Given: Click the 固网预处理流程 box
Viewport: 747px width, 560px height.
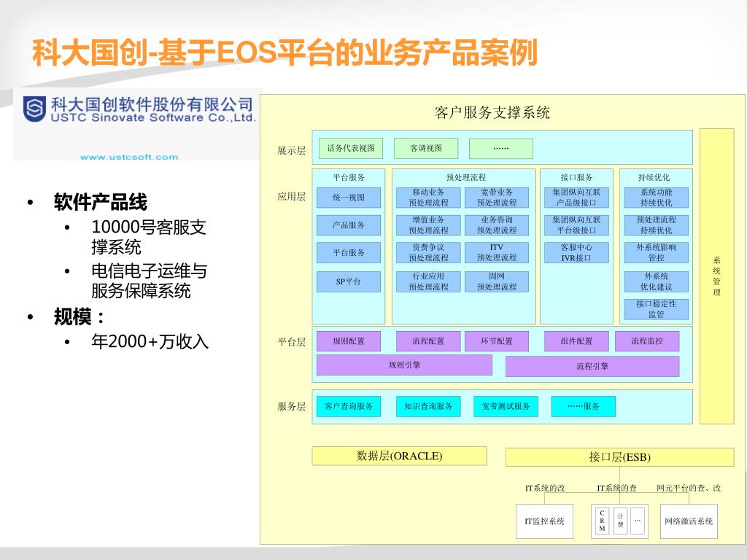Looking at the screenshot, I should pos(497,281).
